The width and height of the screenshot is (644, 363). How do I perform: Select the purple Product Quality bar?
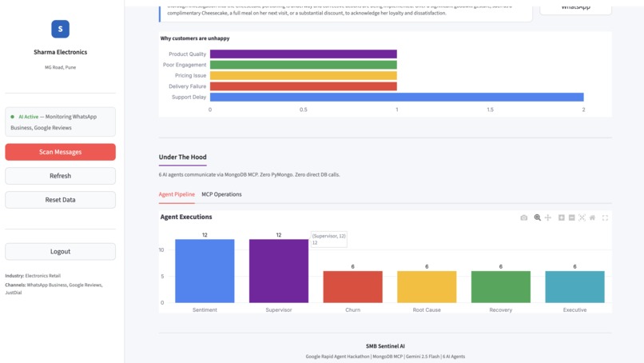tap(304, 54)
